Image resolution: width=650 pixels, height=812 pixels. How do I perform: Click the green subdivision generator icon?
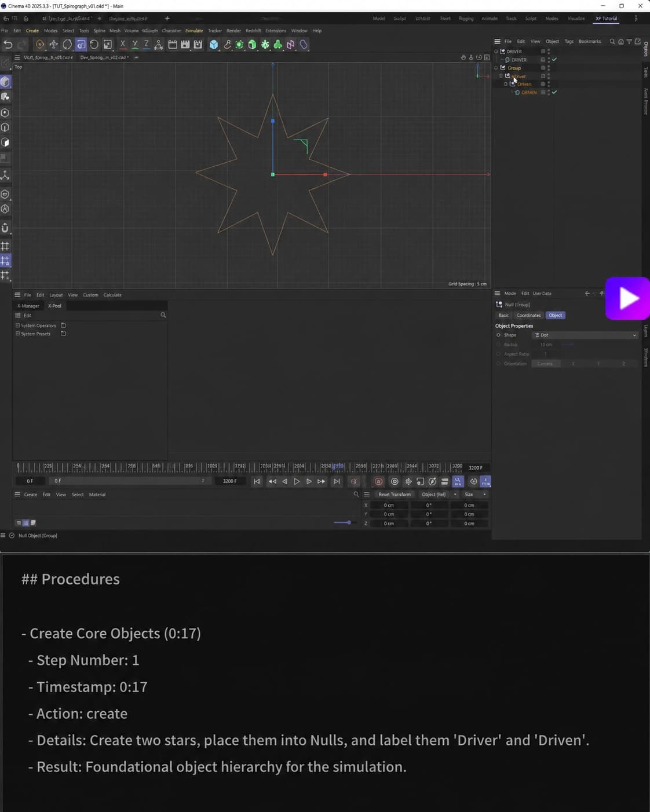pos(252,45)
